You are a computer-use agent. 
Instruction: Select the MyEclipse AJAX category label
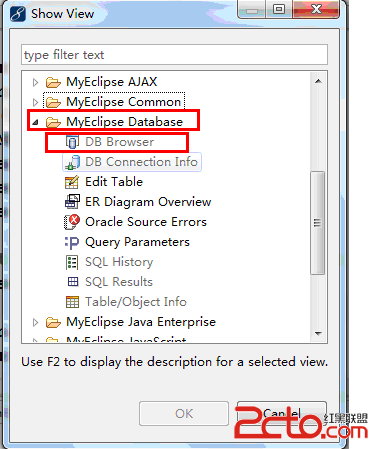(x=112, y=82)
